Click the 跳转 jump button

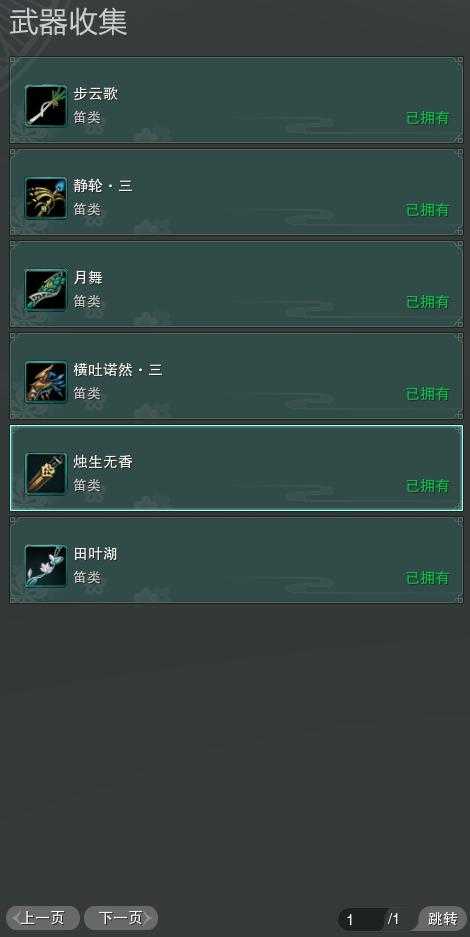point(443,918)
